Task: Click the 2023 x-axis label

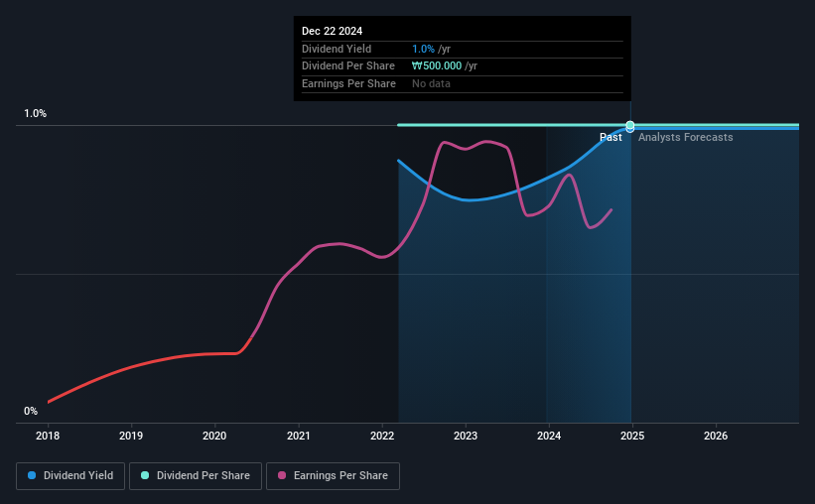Action: pos(466,436)
